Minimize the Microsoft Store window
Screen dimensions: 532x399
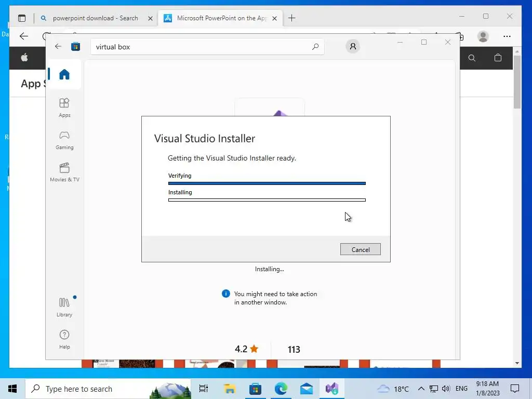coord(400,42)
